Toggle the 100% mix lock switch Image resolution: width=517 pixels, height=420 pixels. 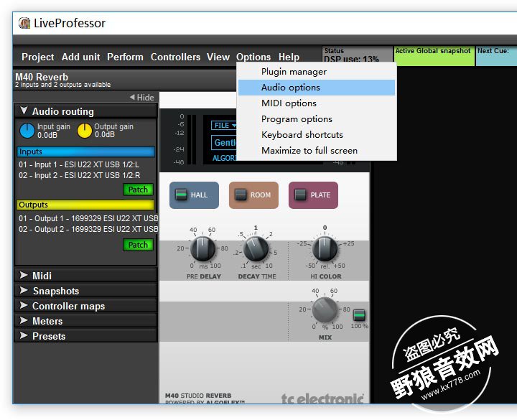coord(359,315)
